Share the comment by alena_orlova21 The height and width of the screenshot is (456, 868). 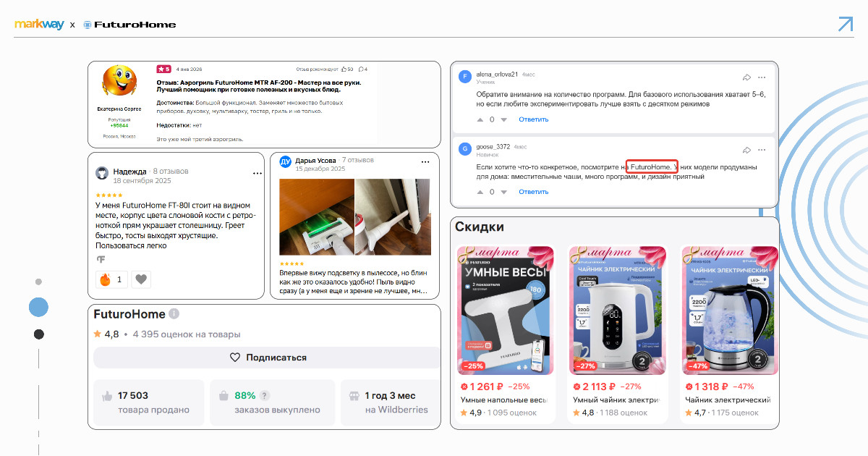pyautogui.click(x=746, y=77)
